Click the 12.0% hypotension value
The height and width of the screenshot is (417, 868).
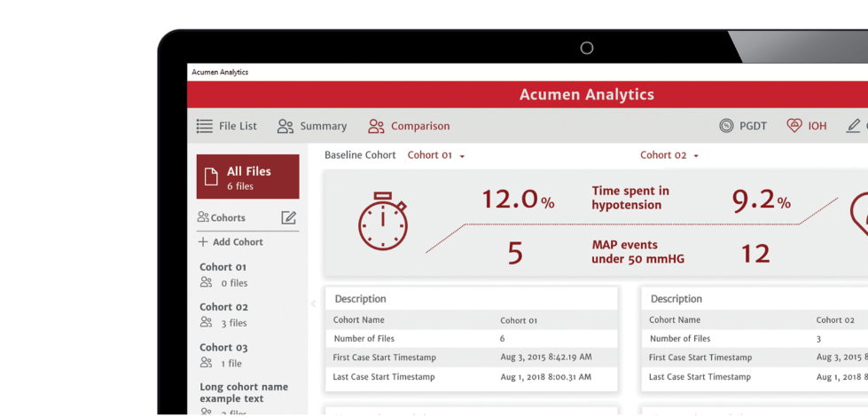click(x=518, y=200)
